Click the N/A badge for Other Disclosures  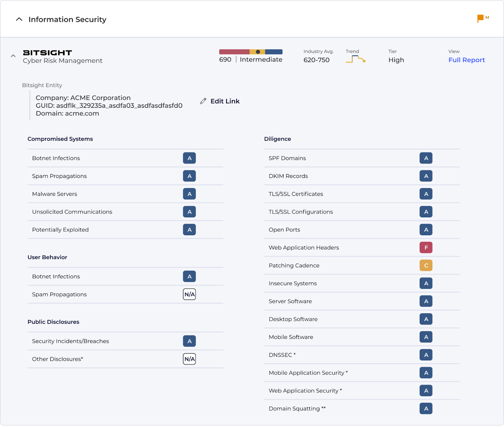pyautogui.click(x=189, y=359)
